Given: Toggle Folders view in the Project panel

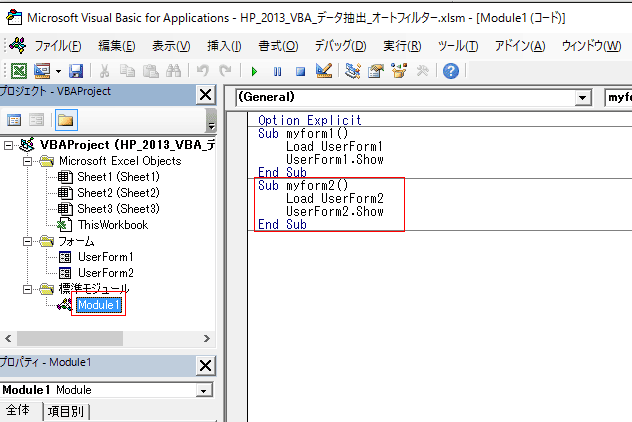Looking at the screenshot, I should click(x=65, y=120).
